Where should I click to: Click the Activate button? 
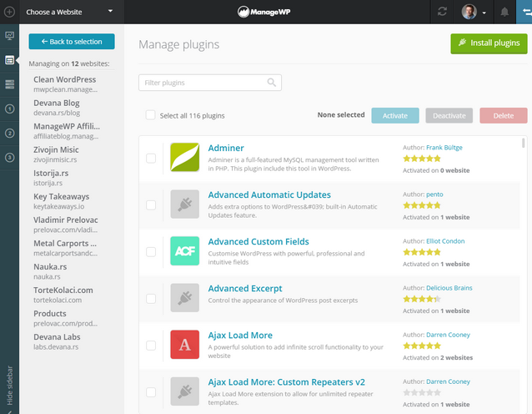(395, 115)
